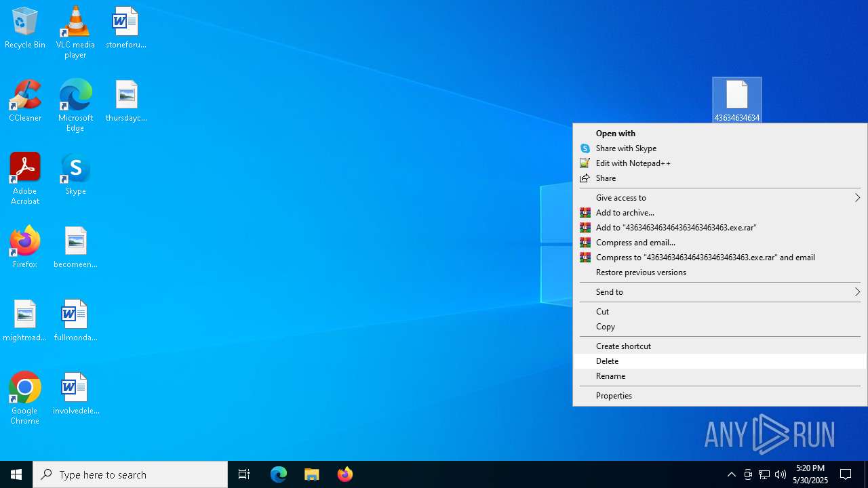Select the VLC media player shortcut
The image size is (868, 488).
75,33
